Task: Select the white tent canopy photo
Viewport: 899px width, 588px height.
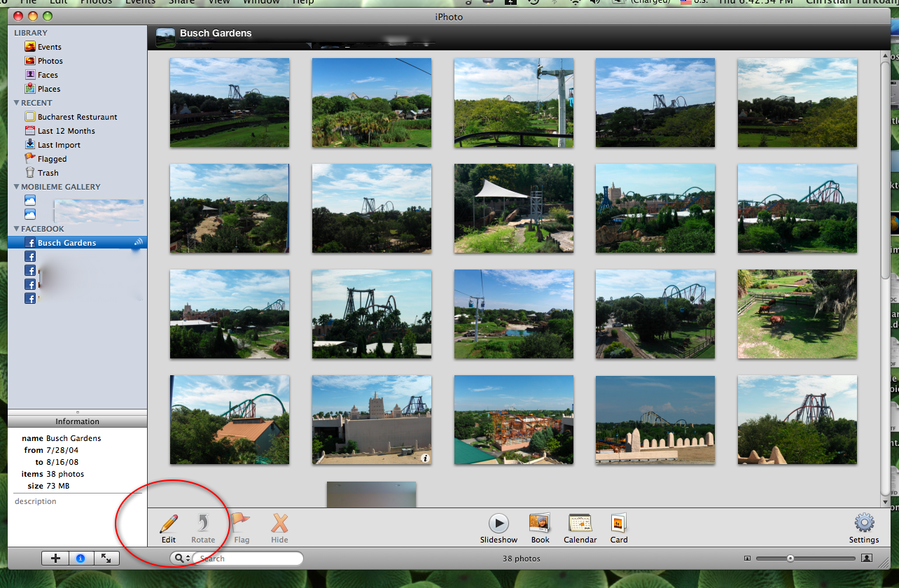Action: tap(513, 208)
